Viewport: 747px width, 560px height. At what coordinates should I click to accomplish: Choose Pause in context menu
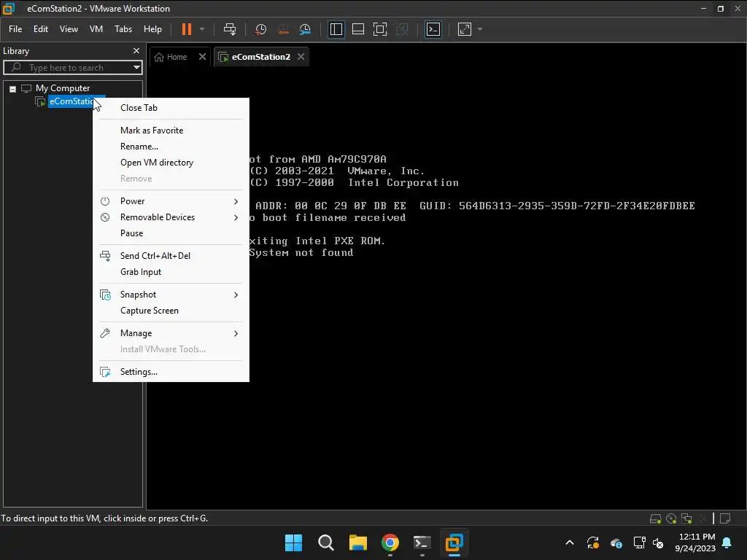[x=171, y=233]
